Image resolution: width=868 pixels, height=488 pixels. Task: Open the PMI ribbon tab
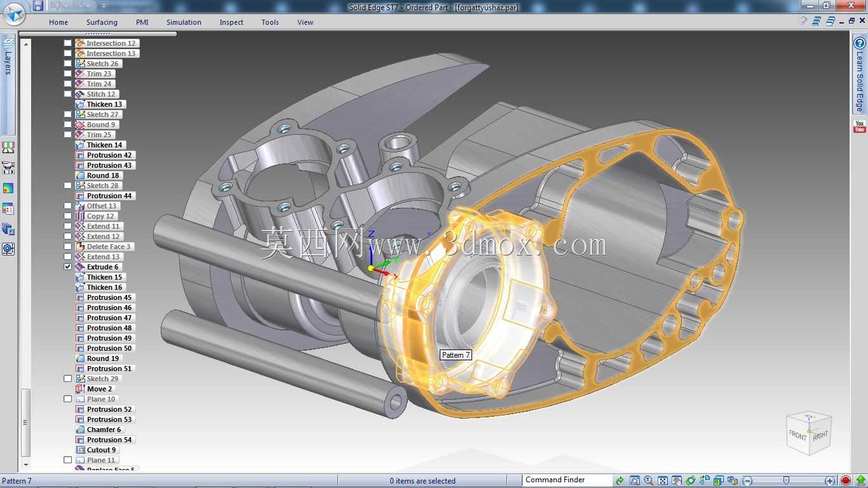tap(142, 22)
